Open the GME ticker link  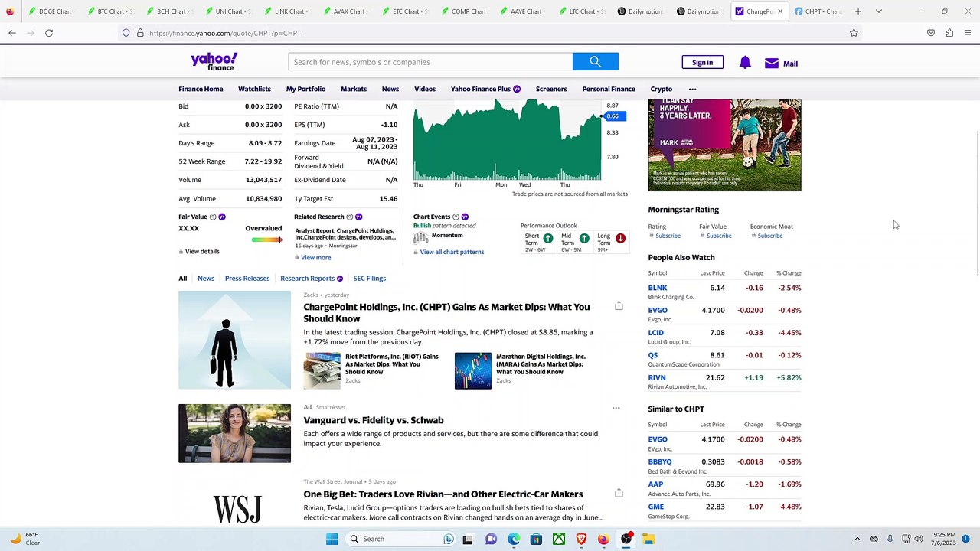(656, 507)
